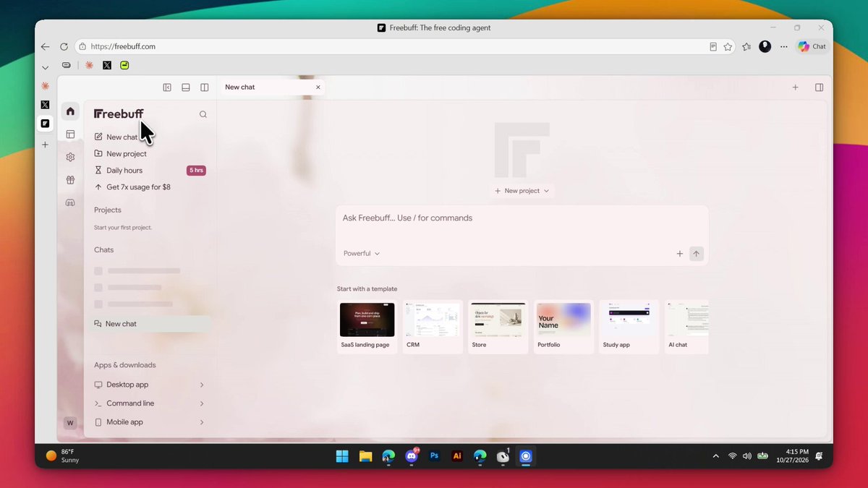The height and width of the screenshot is (488, 868).
Task: Choose the SaaS landing page template
Action: click(367, 327)
